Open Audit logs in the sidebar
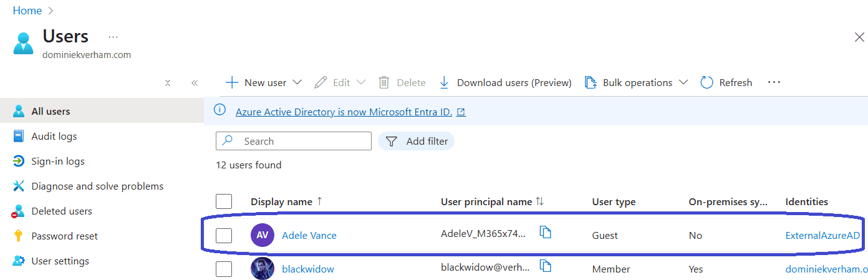This screenshot has width=868, height=280. tap(54, 136)
